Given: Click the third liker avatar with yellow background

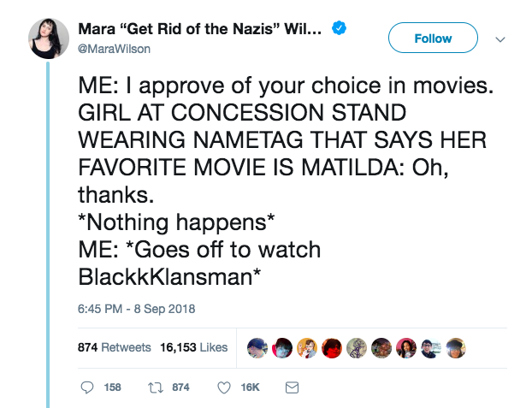Looking at the screenshot, I should 307,348.
